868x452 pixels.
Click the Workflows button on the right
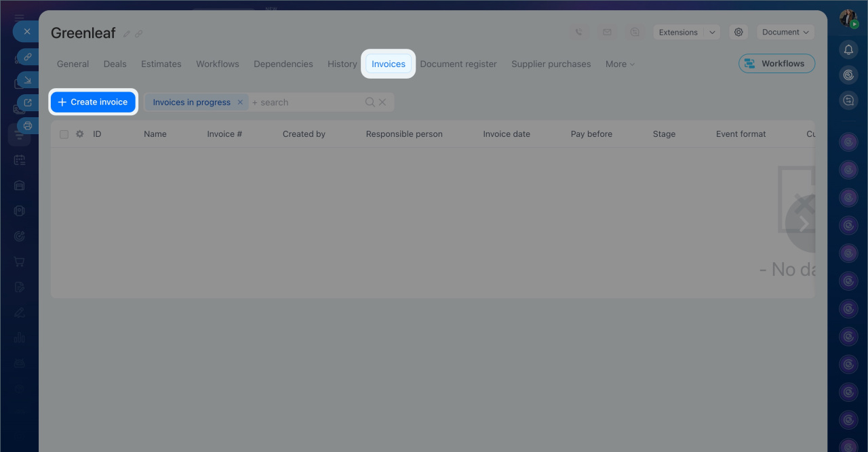click(776, 64)
